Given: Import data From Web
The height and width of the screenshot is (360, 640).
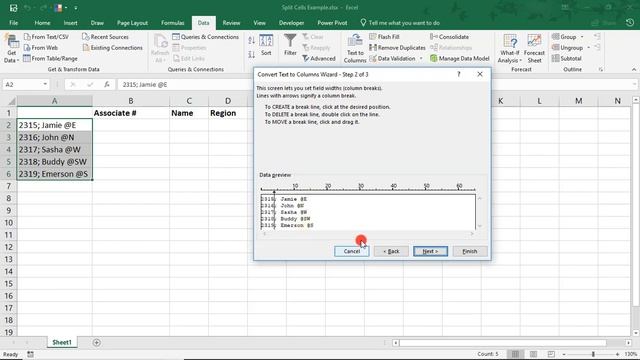Looking at the screenshot, I should 41,48.
